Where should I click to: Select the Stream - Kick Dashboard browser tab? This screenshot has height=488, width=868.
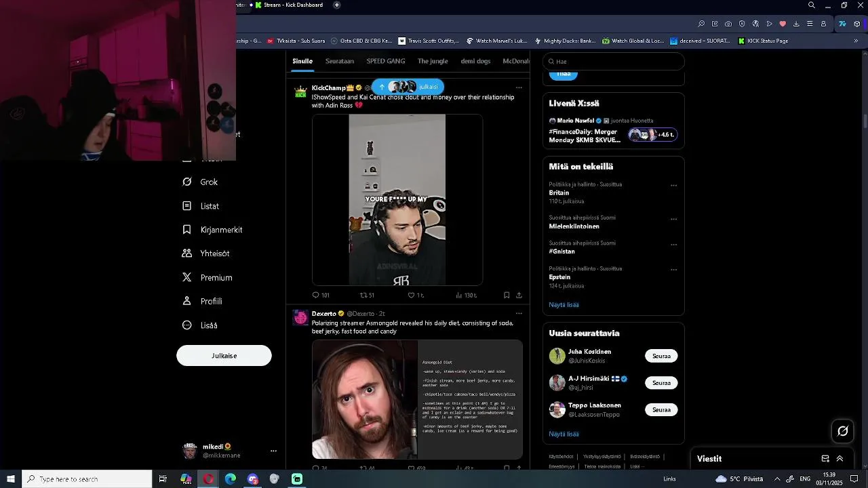tap(289, 5)
